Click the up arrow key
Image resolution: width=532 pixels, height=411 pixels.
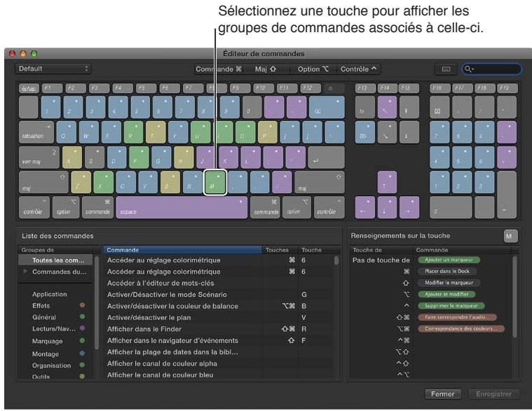387,182
